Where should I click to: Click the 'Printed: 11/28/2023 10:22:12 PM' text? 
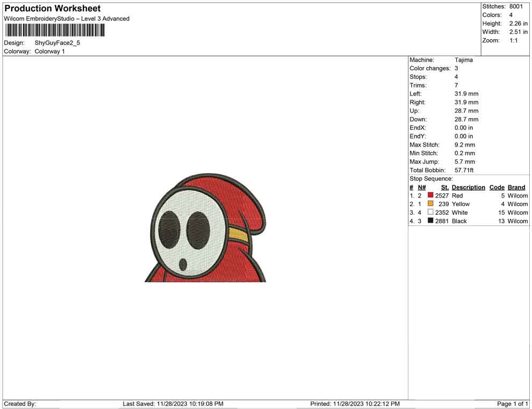coord(355,404)
